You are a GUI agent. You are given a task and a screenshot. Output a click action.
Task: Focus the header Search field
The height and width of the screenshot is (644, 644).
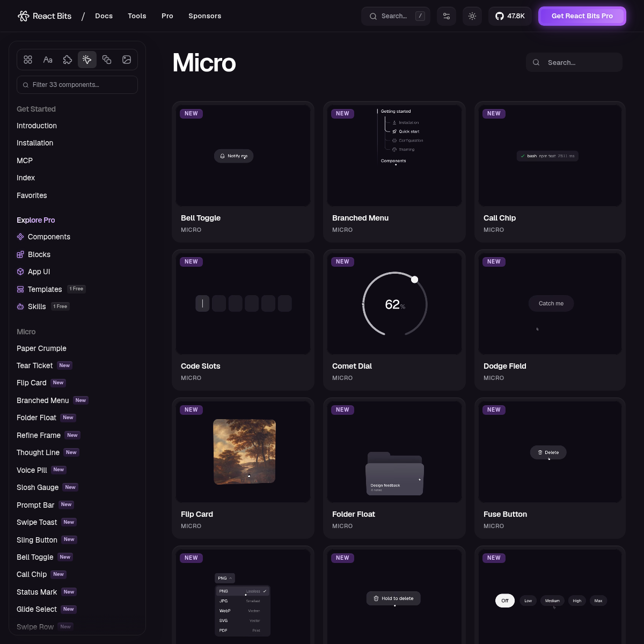396,16
